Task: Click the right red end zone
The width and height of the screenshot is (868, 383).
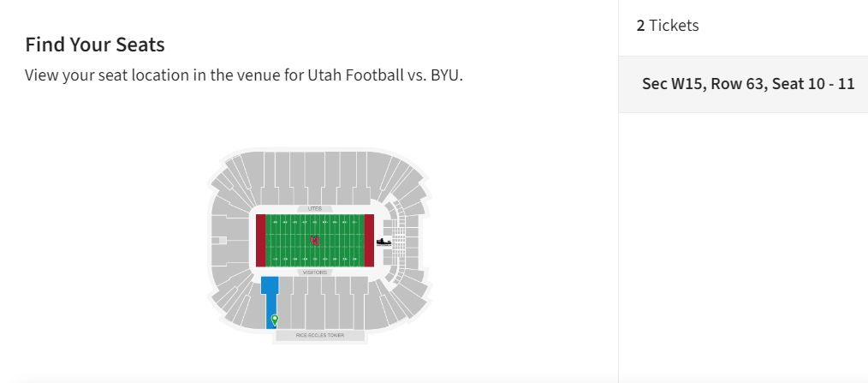Action: pos(370,241)
